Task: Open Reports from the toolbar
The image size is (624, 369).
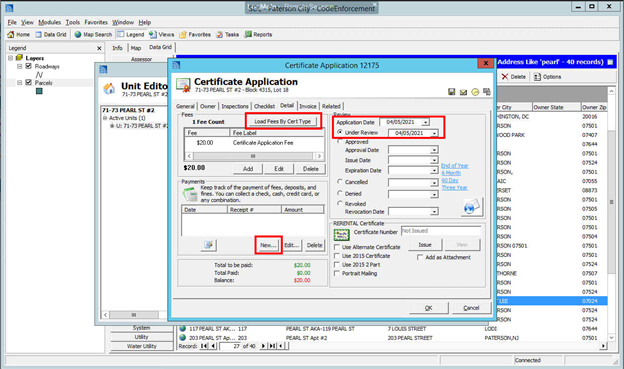Action: (258, 35)
